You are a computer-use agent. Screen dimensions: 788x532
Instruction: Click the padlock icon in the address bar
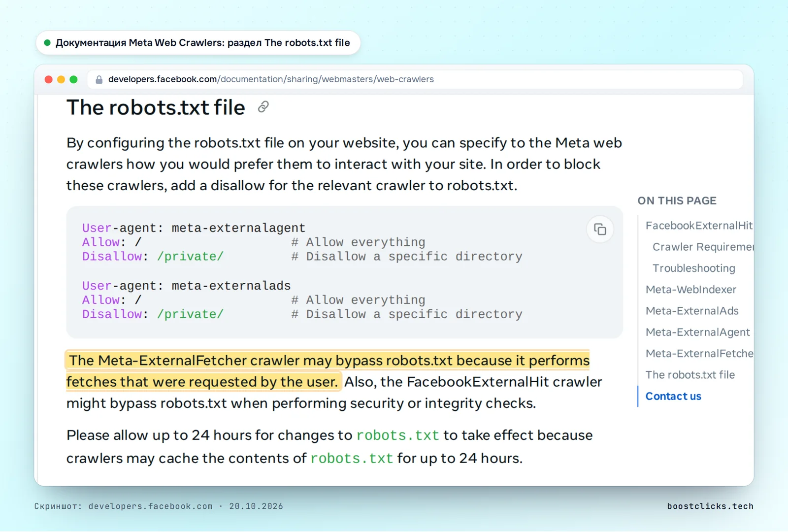99,79
